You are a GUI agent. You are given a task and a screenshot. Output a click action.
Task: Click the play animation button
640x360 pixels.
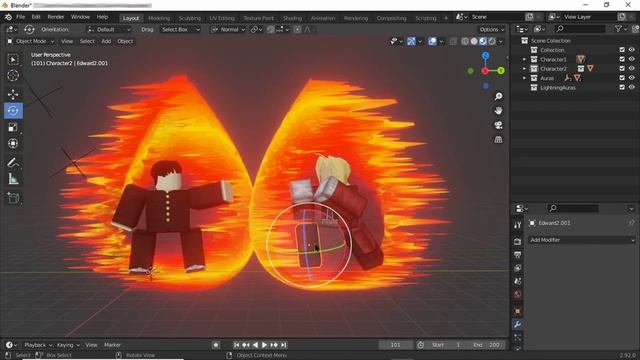click(x=264, y=345)
